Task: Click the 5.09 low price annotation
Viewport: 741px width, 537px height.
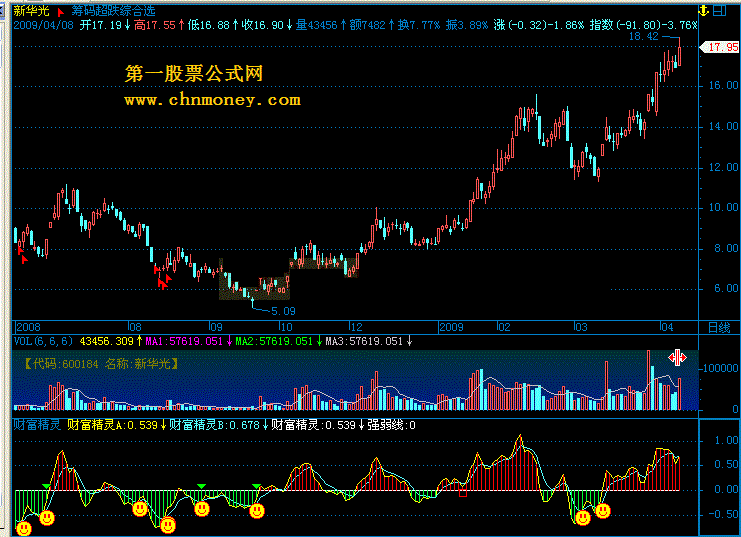Action: [283, 311]
